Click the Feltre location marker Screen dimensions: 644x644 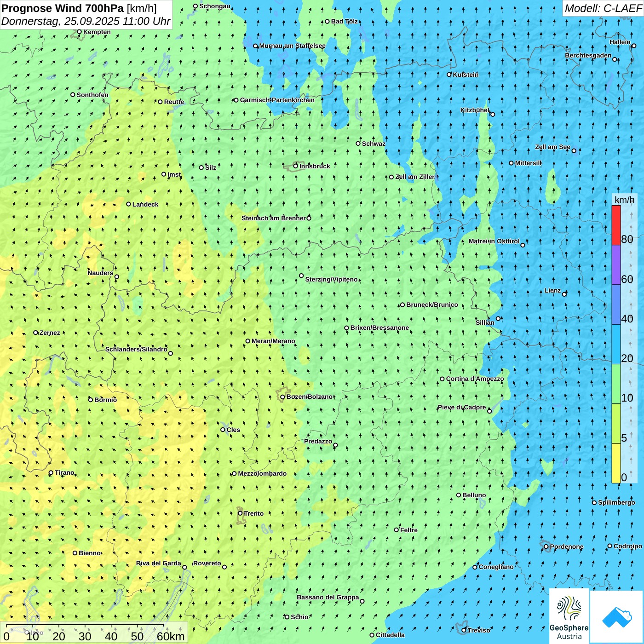(397, 530)
